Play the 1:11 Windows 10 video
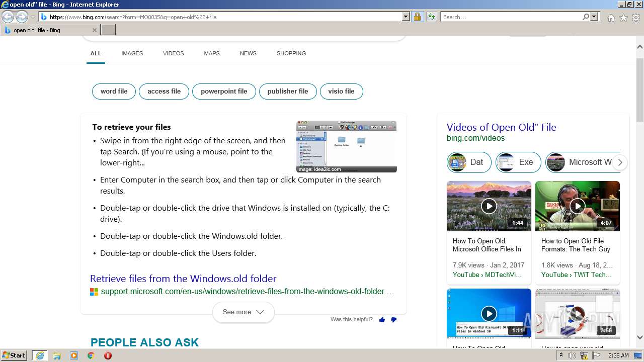Image resolution: width=644 pixels, height=362 pixels. click(x=489, y=313)
